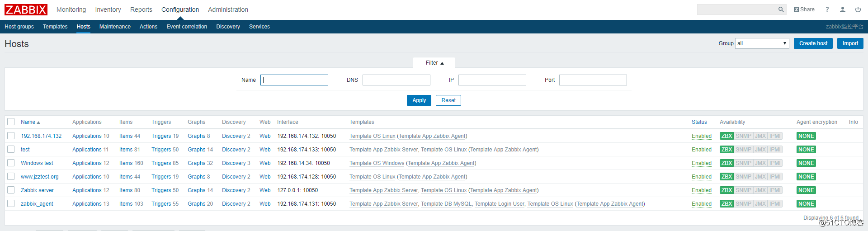The image size is (868, 231).
Task: Open the help question mark icon
Action: pos(827,9)
